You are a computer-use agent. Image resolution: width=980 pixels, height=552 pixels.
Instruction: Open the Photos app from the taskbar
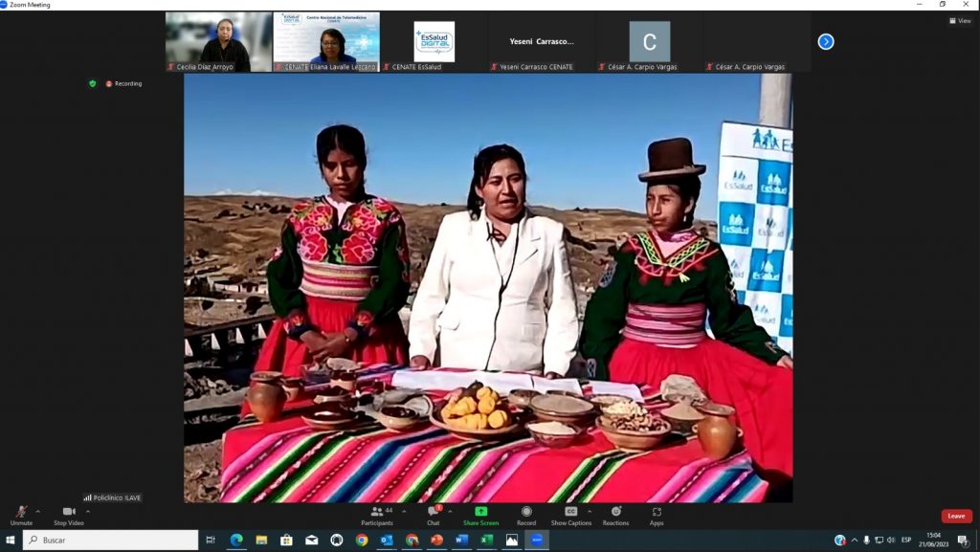511,541
